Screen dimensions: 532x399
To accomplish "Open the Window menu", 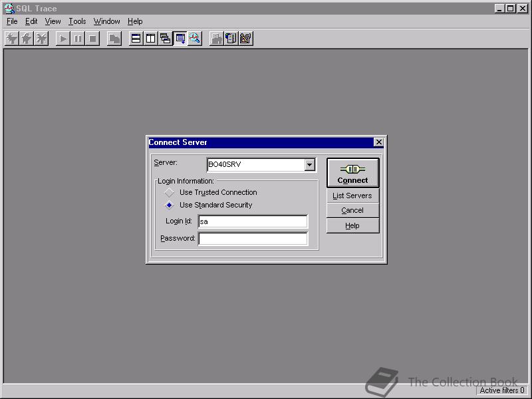I will (107, 21).
